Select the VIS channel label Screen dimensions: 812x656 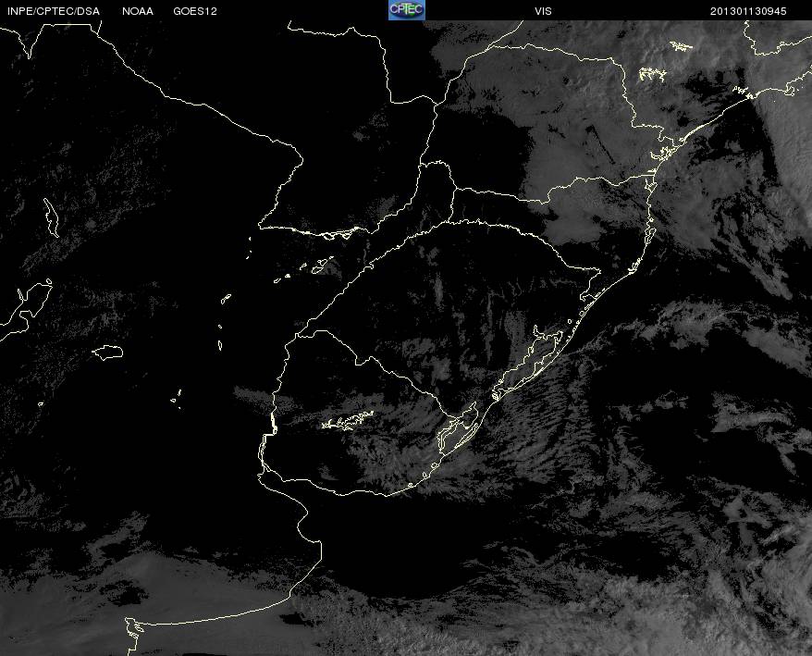pyautogui.click(x=544, y=11)
